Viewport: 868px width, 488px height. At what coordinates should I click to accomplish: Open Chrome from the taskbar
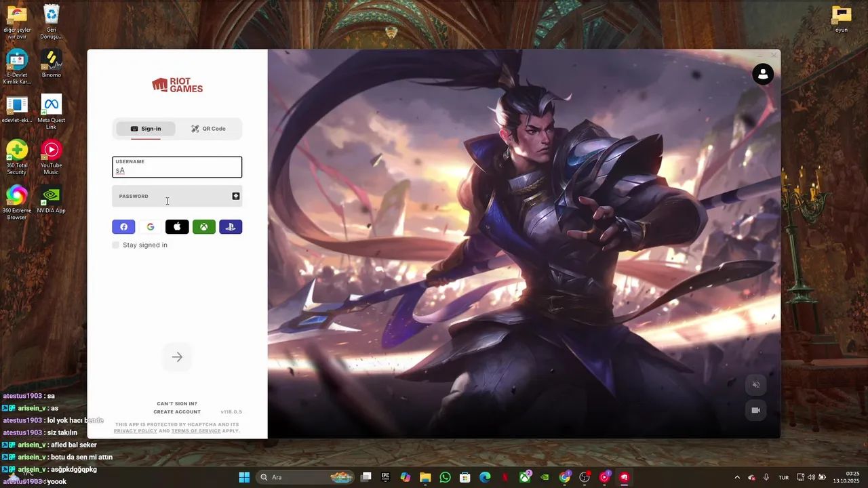click(x=565, y=477)
